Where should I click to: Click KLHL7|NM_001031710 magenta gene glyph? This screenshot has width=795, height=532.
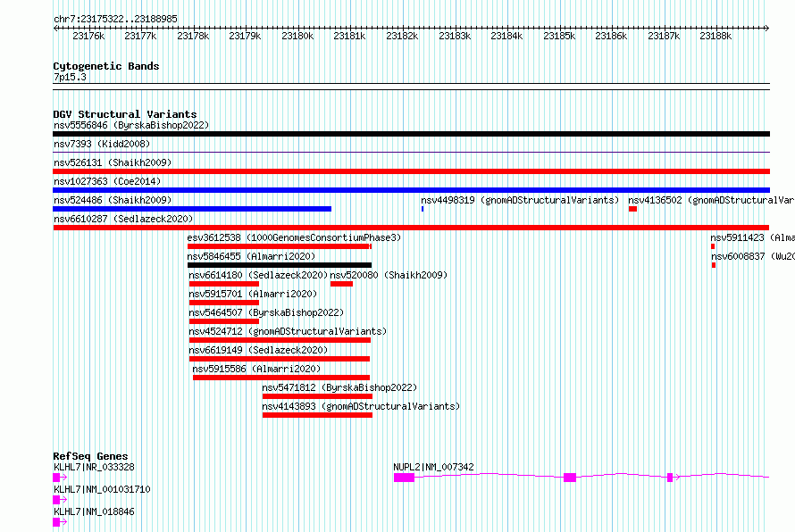click(60, 500)
